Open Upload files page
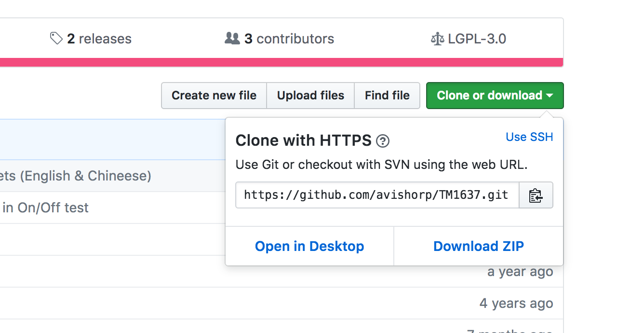Viewport: 644px width, 333px height. click(x=310, y=96)
